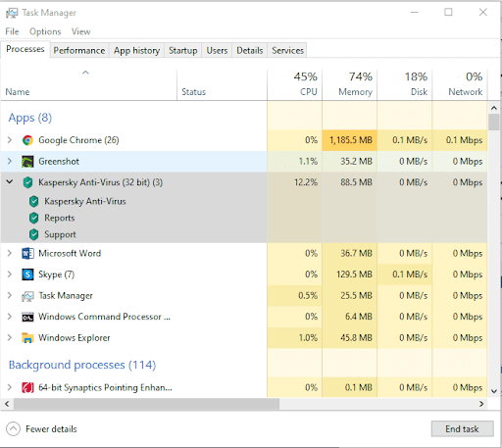Image resolution: width=502 pixels, height=448 pixels.
Task: Click the Reports shield icon
Action: click(34, 218)
